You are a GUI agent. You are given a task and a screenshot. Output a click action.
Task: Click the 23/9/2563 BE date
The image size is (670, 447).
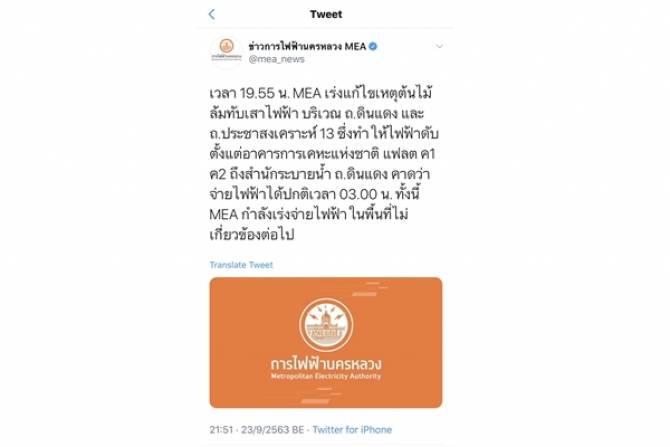272,429
